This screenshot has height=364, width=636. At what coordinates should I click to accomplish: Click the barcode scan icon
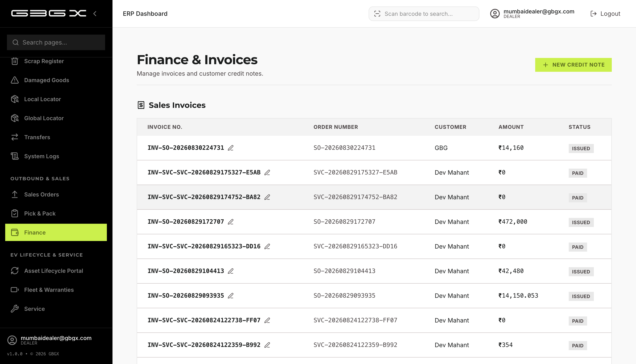(377, 13)
